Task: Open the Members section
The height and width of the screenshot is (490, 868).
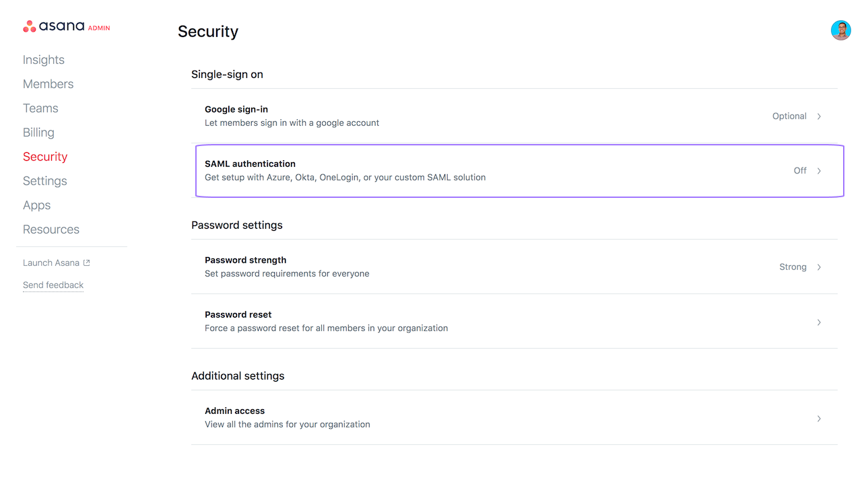Action: tap(48, 84)
